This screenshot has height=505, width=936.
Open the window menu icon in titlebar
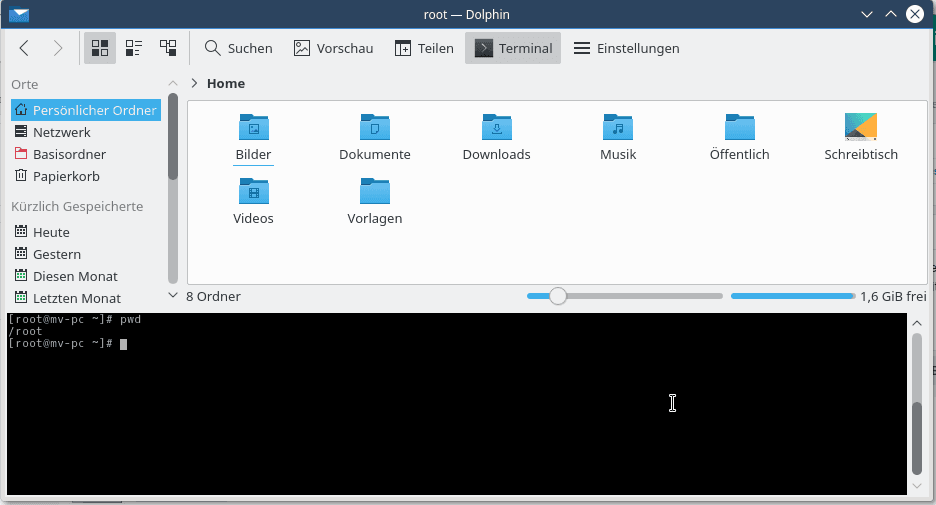(x=19, y=14)
